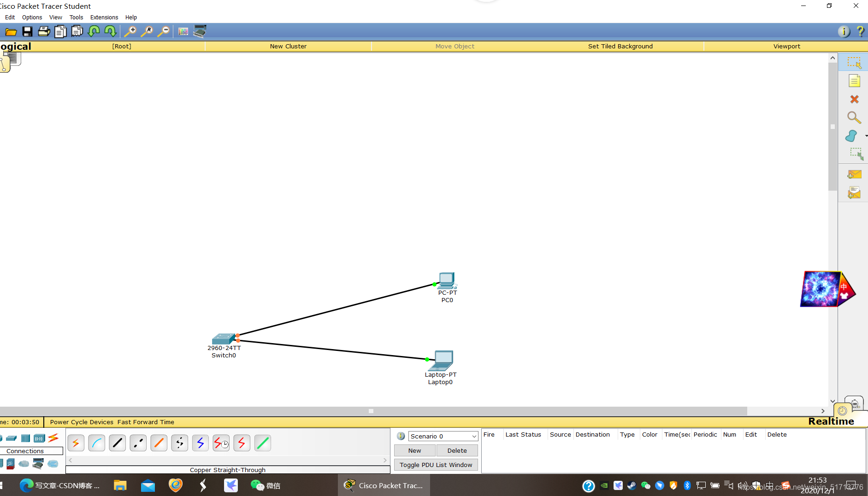Open the Extensions menu
The width and height of the screenshot is (868, 496).
click(104, 18)
